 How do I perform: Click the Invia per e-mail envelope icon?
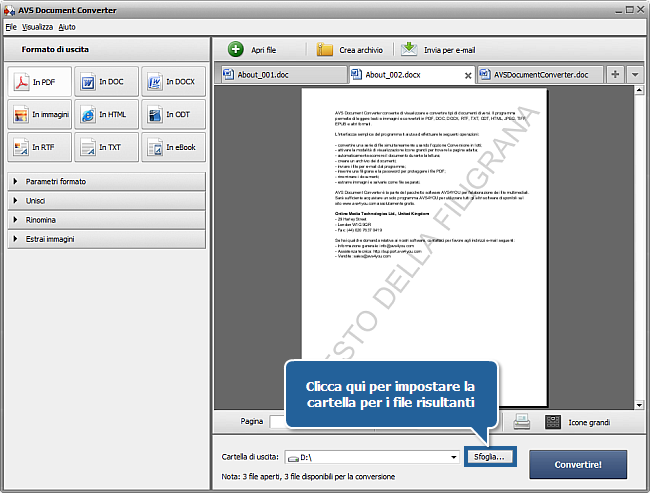[x=409, y=49]
